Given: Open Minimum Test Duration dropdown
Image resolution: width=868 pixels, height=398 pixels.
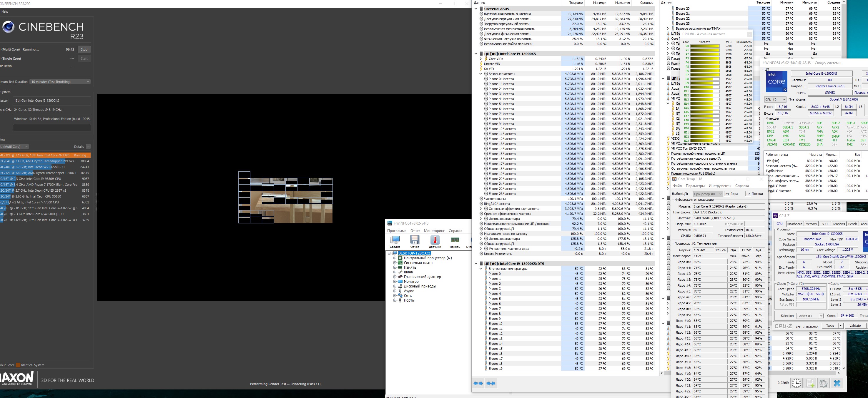Looking at the screenshot, I should pos(60,81).
